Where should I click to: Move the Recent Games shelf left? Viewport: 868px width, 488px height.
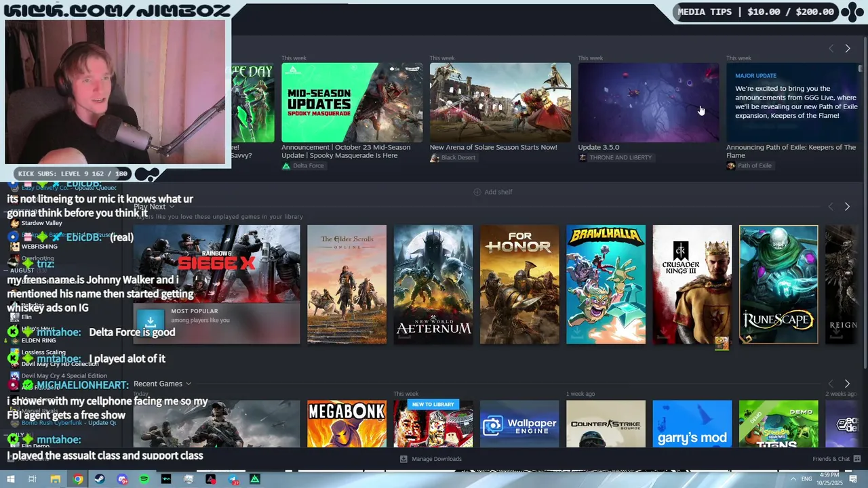tap(831, 384)
